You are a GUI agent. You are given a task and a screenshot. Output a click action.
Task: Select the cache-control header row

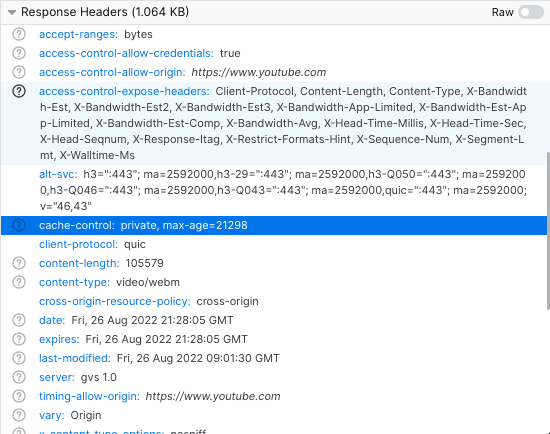click(274, 225)
